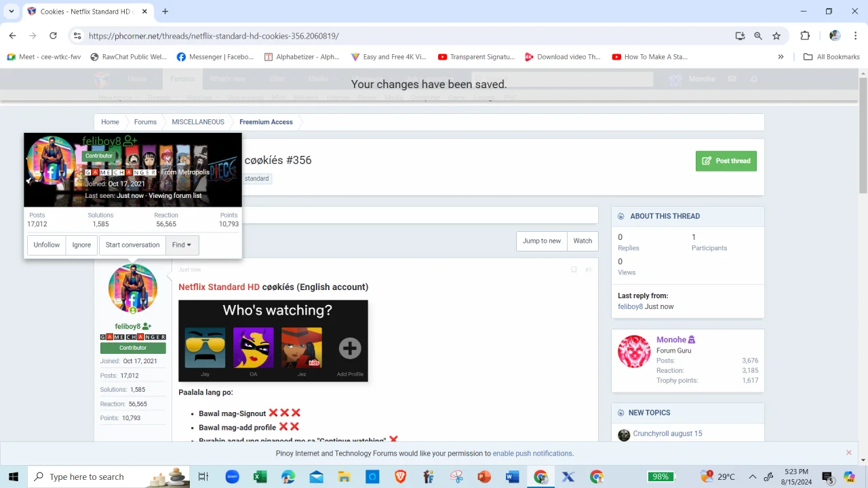Launch Excel from the taskbar
This screenshot has width=868, height=488.
pos(260,477)
